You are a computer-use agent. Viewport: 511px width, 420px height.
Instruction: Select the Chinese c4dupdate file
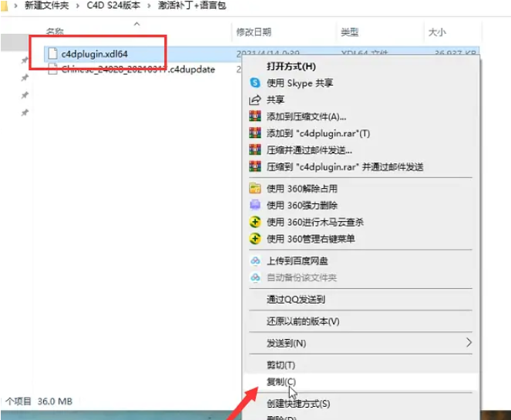(x=138, y=69)
